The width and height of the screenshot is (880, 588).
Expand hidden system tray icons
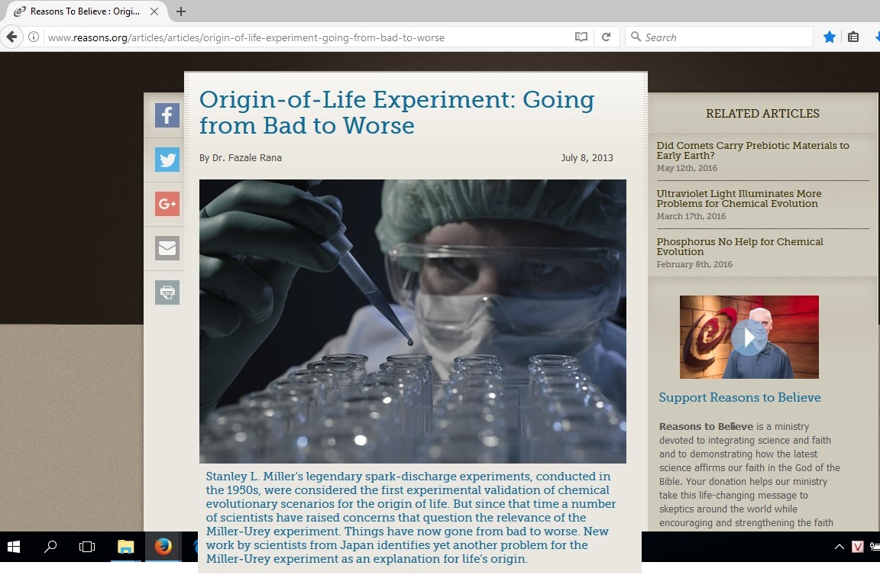click(x=839, y=547)
